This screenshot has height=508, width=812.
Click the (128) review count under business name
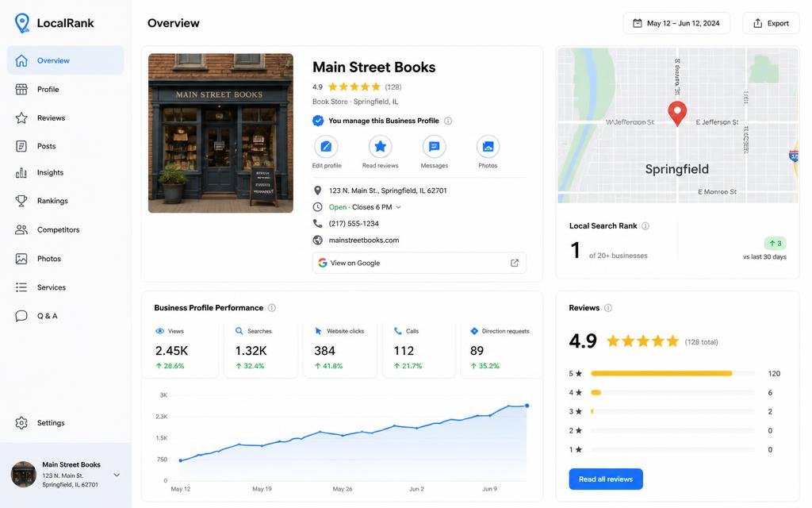pos(393,87)
